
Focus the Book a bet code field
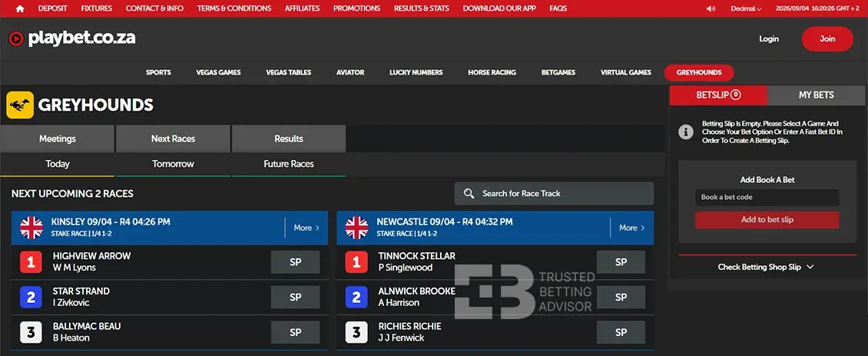pos(767,198)
